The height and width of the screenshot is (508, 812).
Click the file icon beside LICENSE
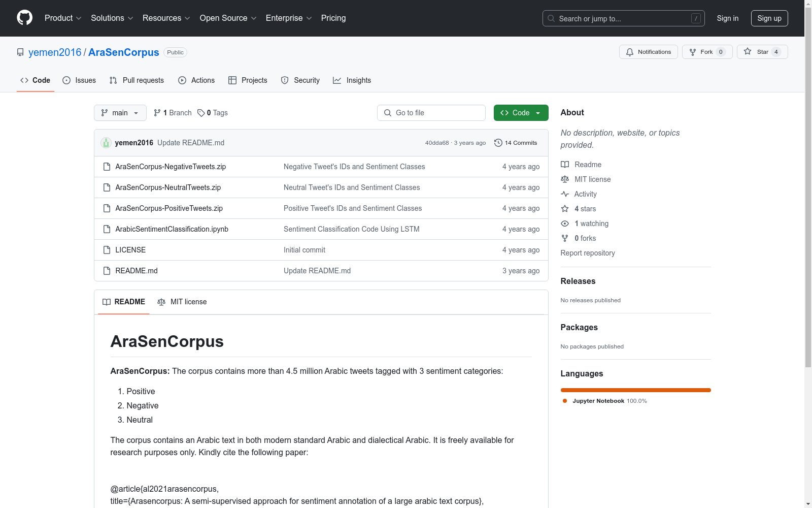click(x=107, y=250)
